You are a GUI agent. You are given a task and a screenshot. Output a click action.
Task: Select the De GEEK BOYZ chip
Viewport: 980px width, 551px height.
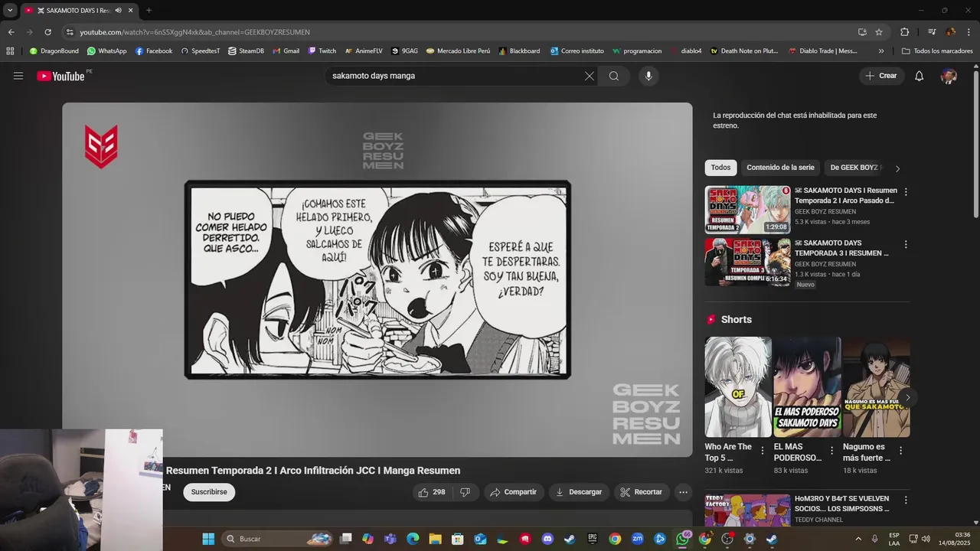point(854,168)
